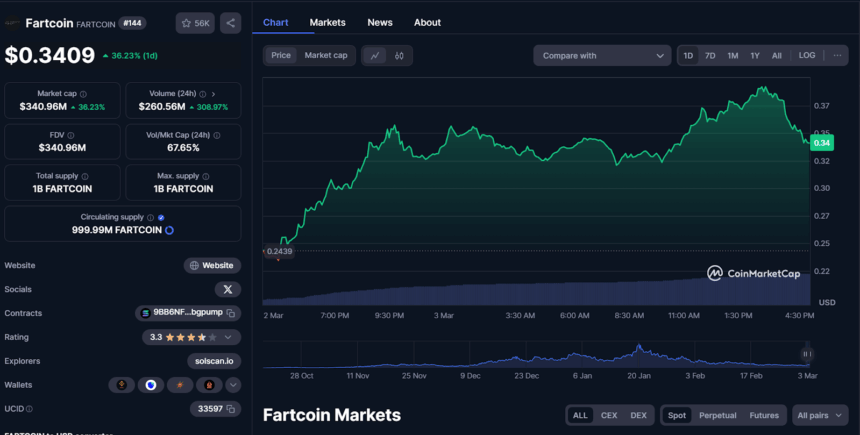Click the Vol/Mkt Cap info icon
The width and height of the screenshot is (860, 435).
(217, 135)
